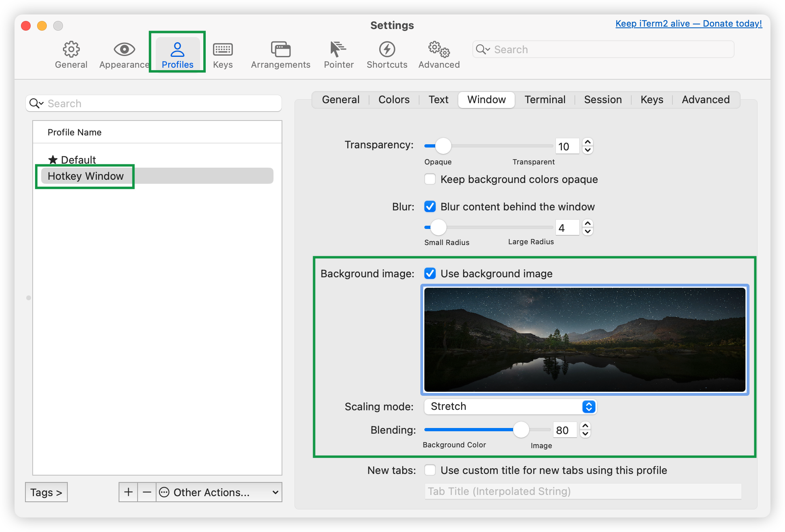This screenshot has width=785, height=532.
Task: Switch to Keys keyboard icon
Action: tap(223, 50)
